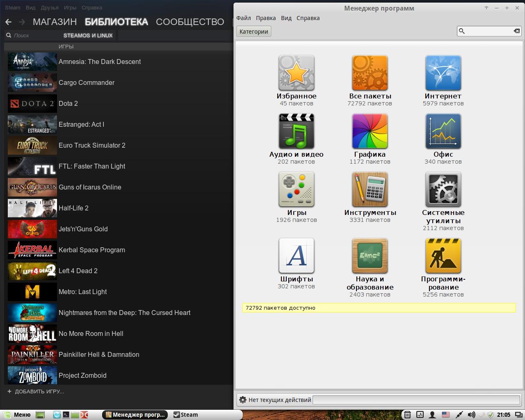Click the Категории button
The height and width of the screenshot is (420, 525).
coord(254,32)
